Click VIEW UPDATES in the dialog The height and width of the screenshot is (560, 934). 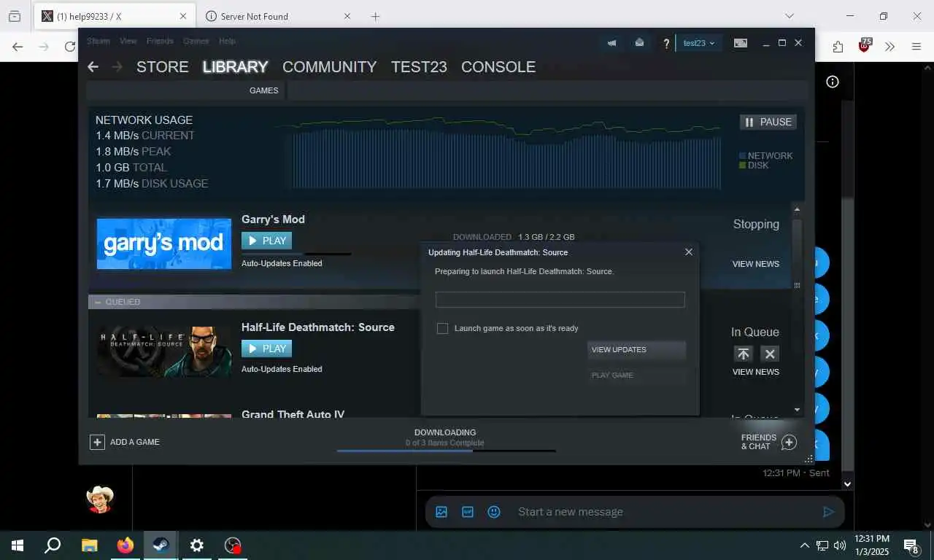[636, 350]
